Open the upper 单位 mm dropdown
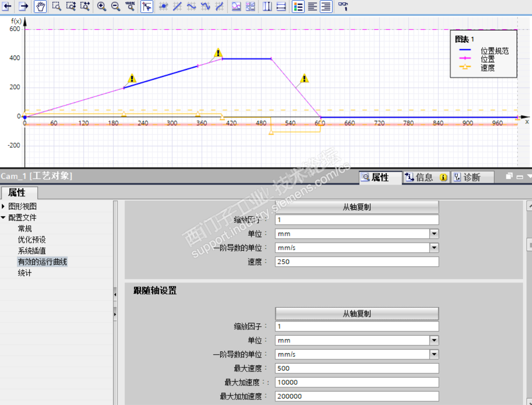Viewport: 532px width, 405px height. click(x=434, y=233)
